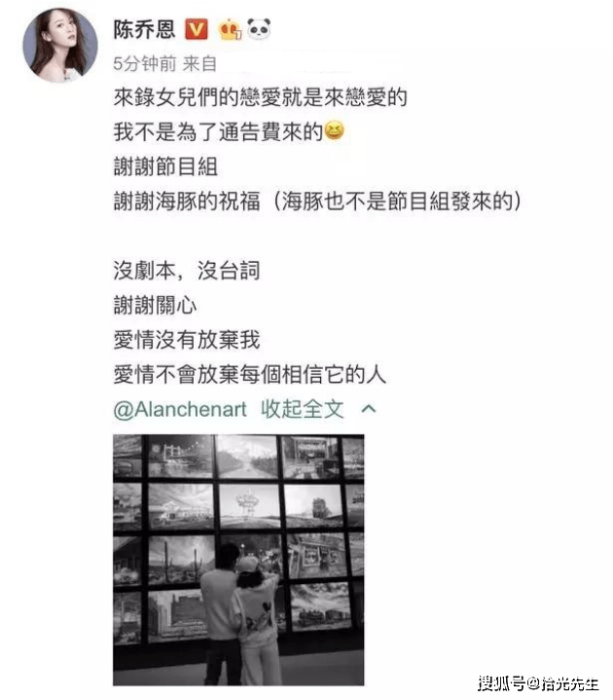The height and width of the screenshot is (700, 613).
Task: Click the 搜狐号@拾光先生 watermark
Action: [538, 683]
